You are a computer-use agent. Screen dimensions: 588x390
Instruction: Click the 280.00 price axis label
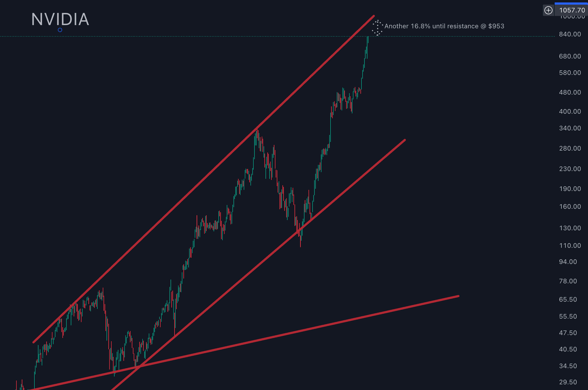570,149
